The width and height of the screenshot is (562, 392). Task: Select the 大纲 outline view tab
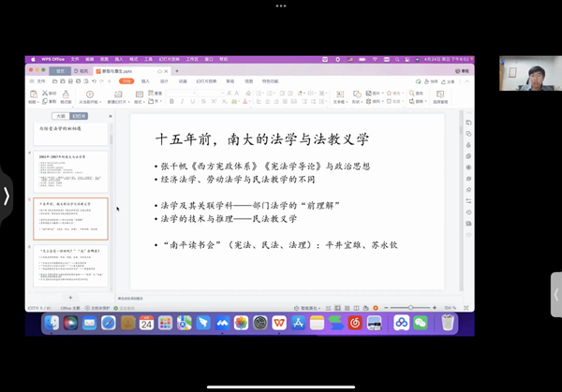(x=60, y=116)
